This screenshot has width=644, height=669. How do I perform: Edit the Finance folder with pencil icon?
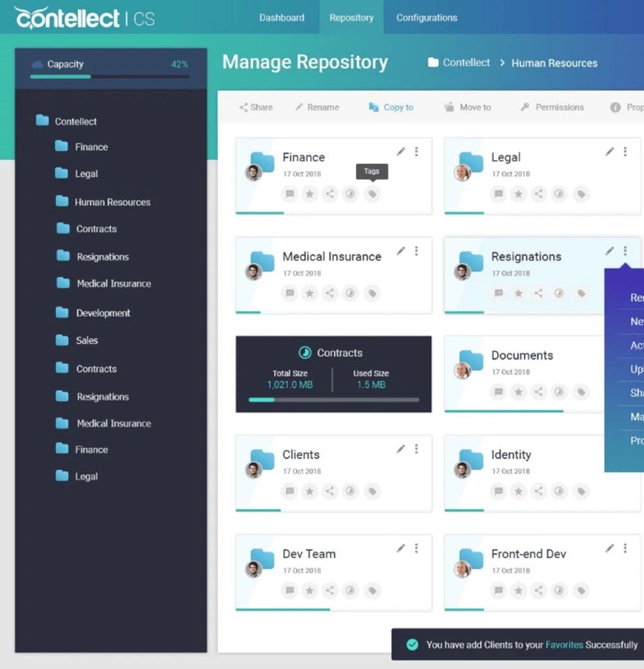401,152
